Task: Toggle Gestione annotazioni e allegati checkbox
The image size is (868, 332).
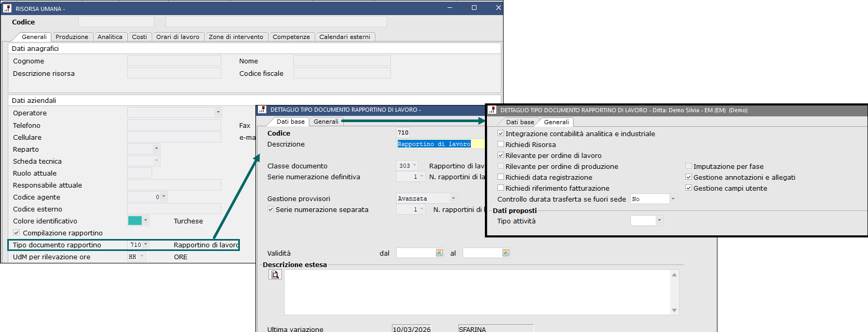Action: coord(689,177)
